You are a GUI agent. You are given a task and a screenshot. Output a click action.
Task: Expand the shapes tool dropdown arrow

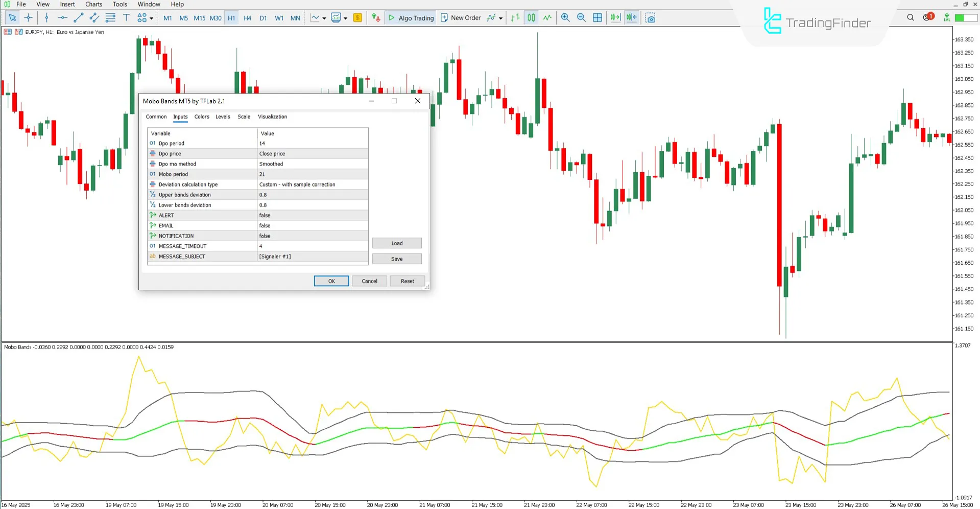(151, 17)
